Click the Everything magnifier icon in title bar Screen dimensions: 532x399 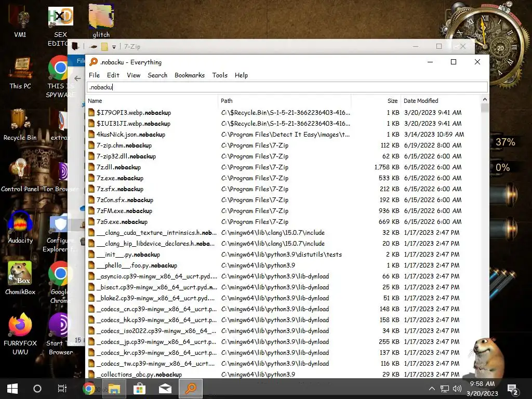coord(94,62)
